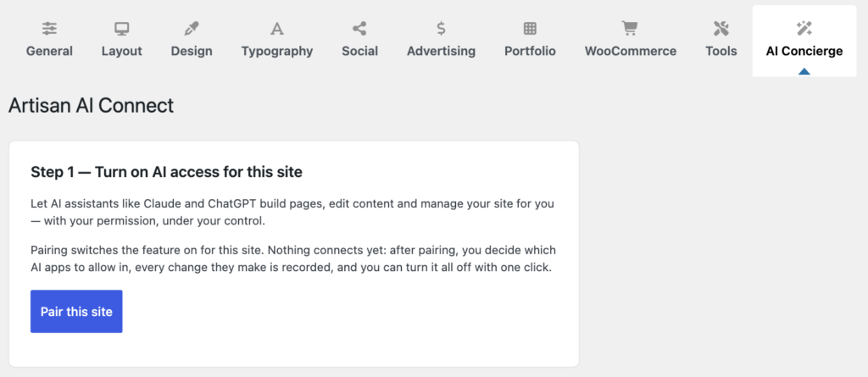Switch to the Advertising tab label

441,52
